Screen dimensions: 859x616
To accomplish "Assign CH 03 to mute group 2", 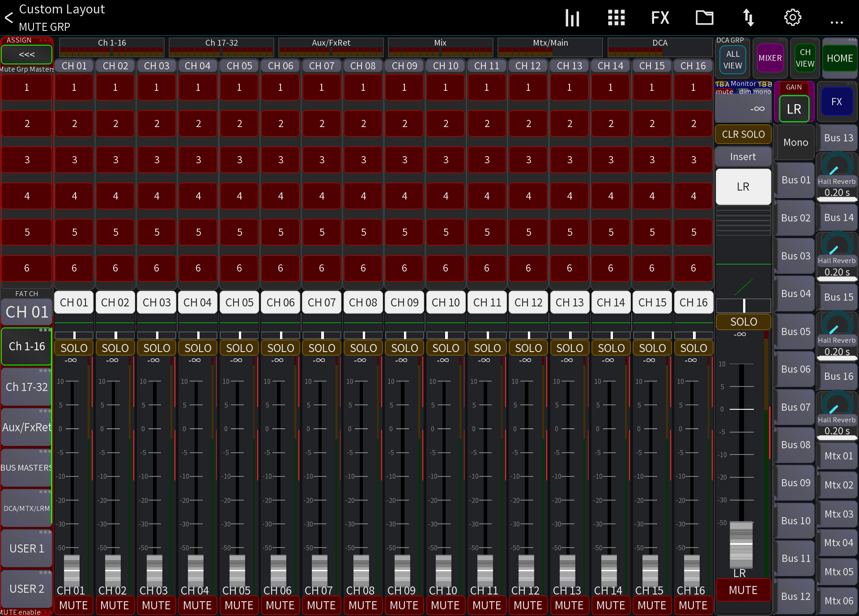I will point(157,123).
